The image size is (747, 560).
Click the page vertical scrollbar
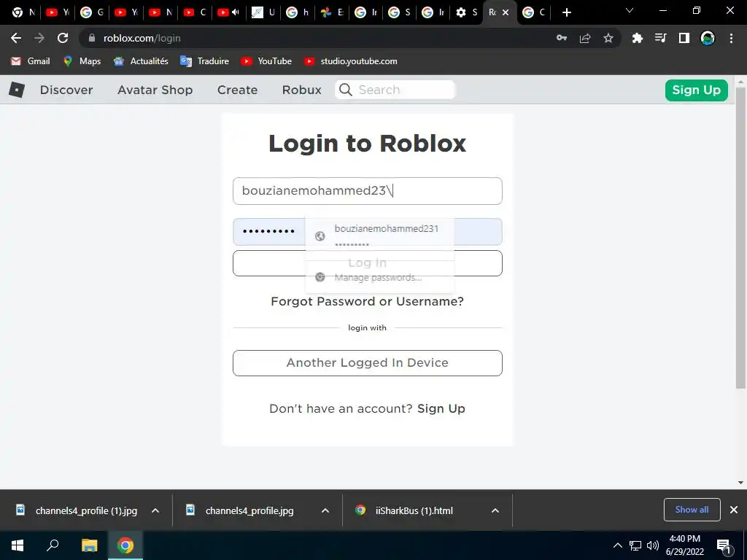click(x=740, y=238)
